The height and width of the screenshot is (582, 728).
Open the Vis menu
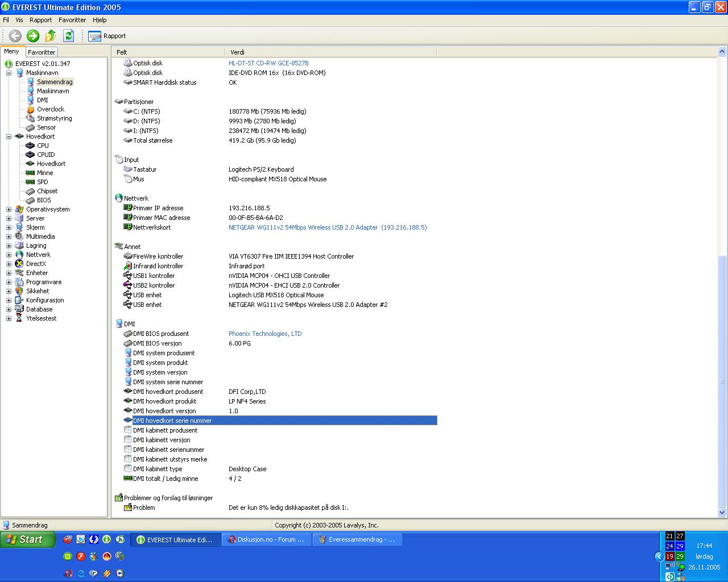click(x=19, y=20)
